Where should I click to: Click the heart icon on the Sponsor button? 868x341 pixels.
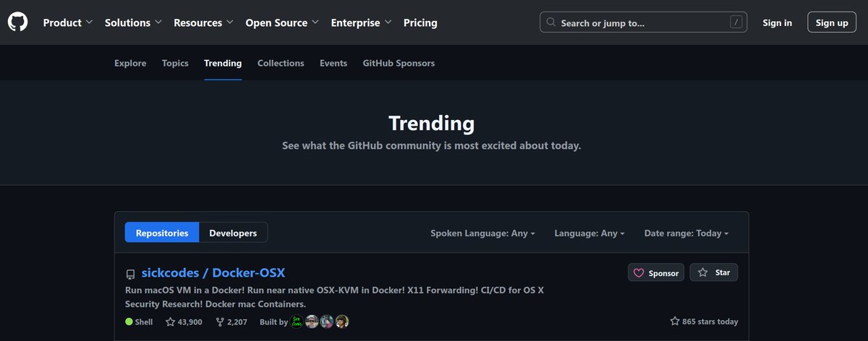pos(639,273)
